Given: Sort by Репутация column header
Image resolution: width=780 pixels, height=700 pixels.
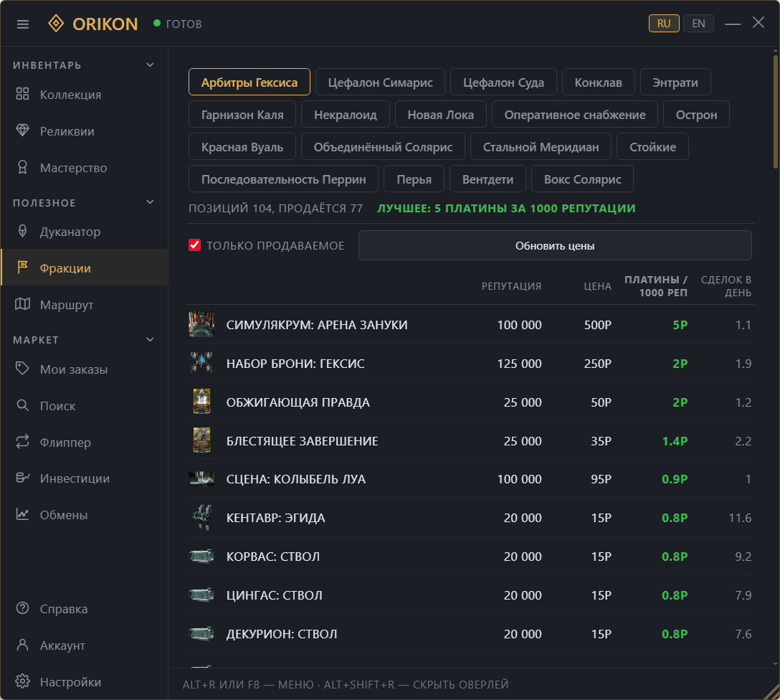Looking at the screenshot, I should coord(511,285).
